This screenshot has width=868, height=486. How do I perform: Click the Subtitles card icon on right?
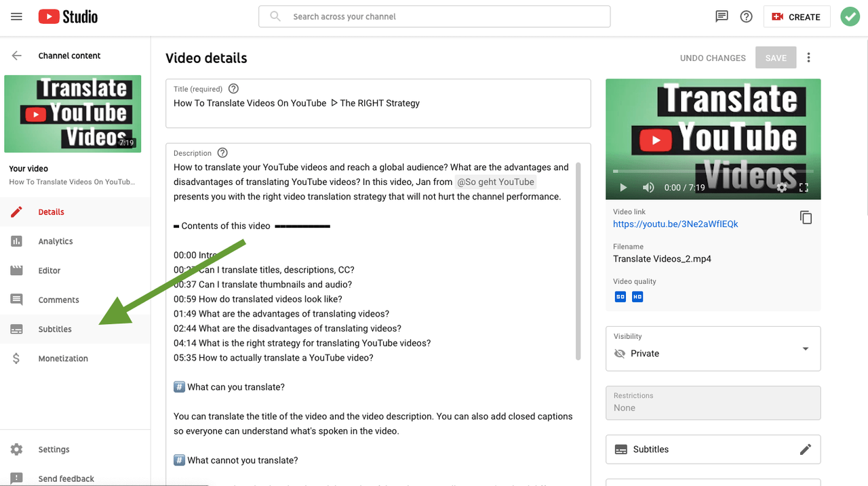click(x=620, y=449)
